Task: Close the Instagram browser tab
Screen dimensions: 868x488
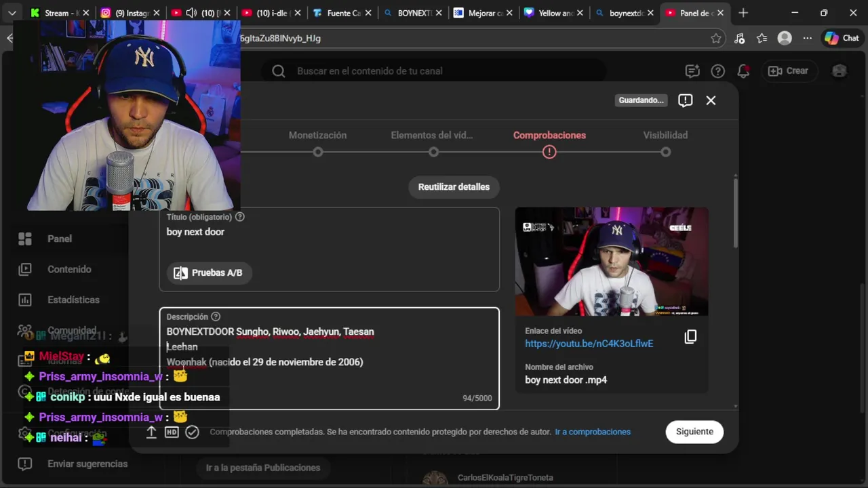Action: pos(156,13)
